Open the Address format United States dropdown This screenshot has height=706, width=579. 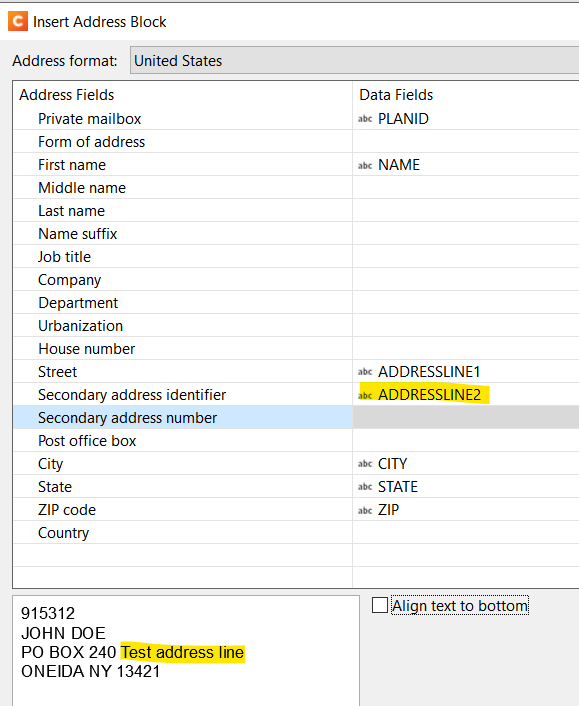[x=354, y=60]
